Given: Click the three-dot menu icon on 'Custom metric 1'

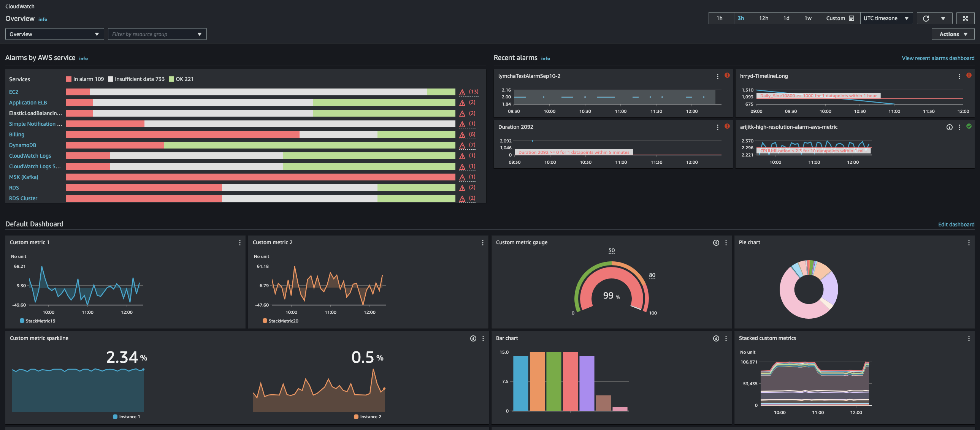Looking at the screenshot, I should click(239, 243).
